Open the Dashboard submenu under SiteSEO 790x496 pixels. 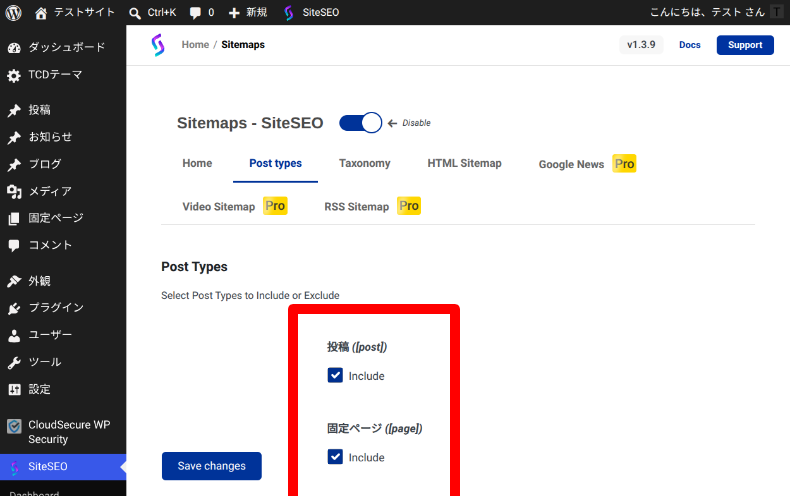coord(34,493)
